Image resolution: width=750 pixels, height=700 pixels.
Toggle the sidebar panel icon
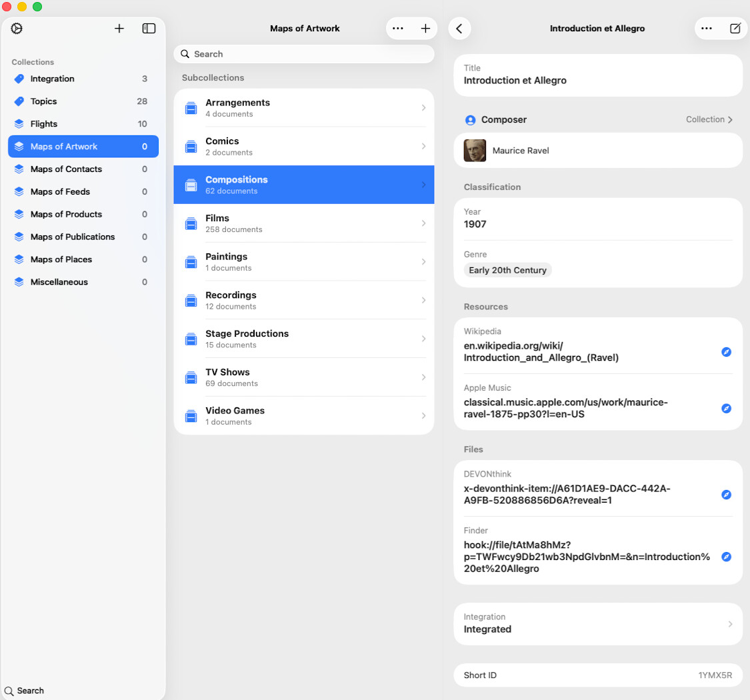(x=149, y=29)
